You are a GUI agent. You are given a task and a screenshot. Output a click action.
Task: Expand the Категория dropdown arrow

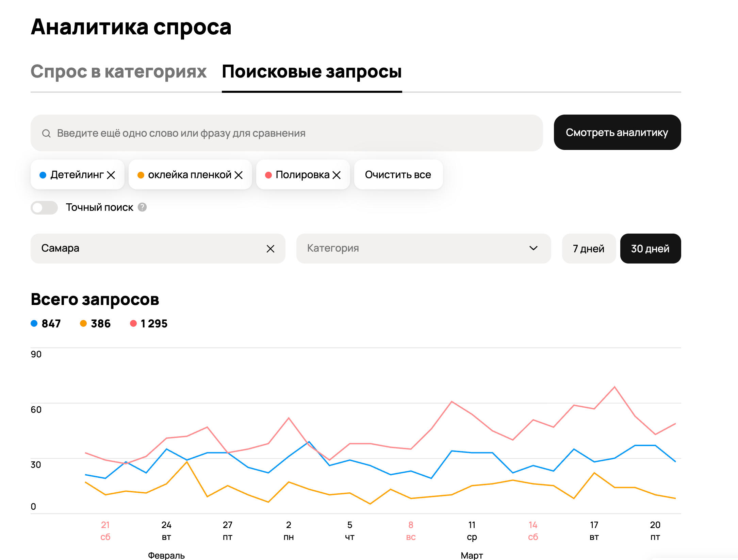(x=533, y=248)
